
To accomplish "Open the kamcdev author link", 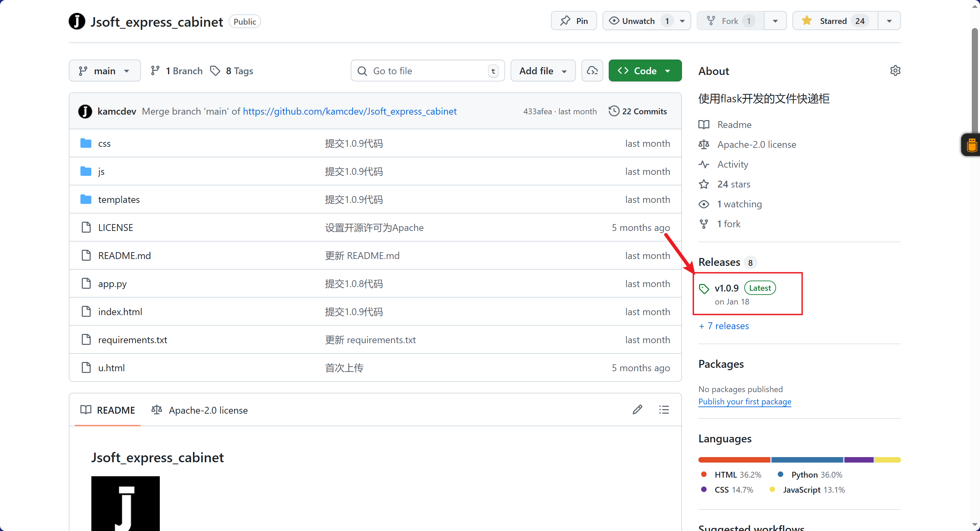I will point(117,112).
